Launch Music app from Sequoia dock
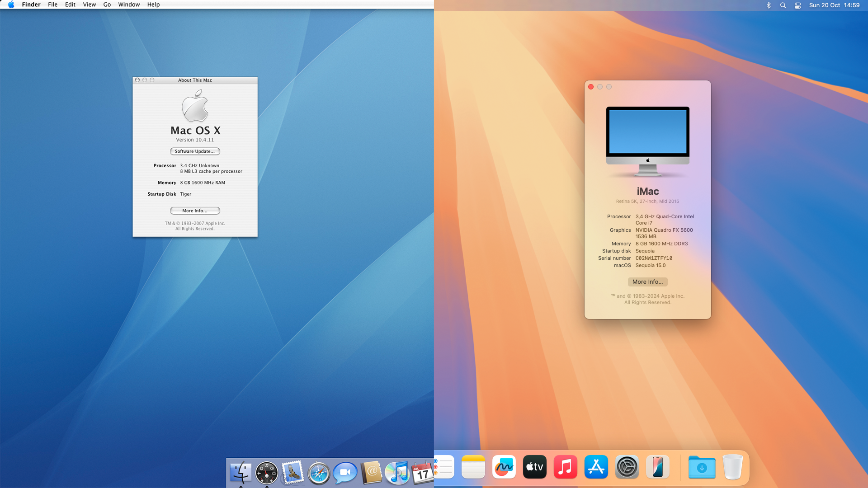 click(x=566, y=467)
